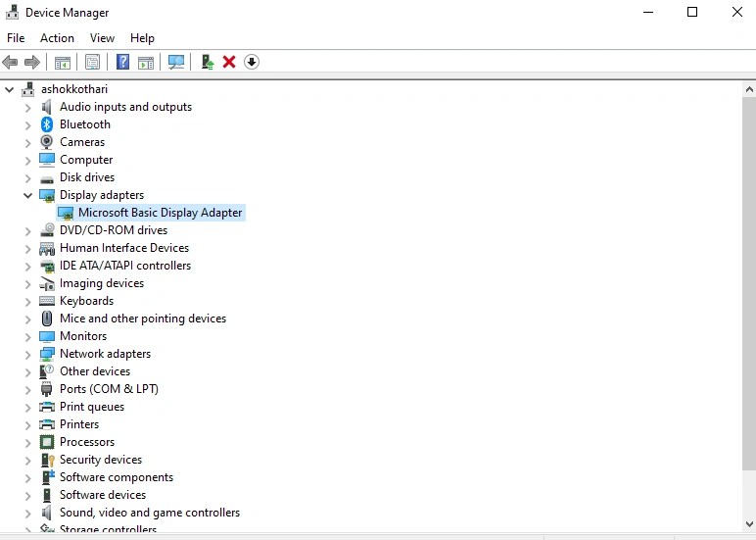Click the Human Interface Devices icon
Image resolution: width=756 pixels, height=540 pixels.
(x=47, y=248)
